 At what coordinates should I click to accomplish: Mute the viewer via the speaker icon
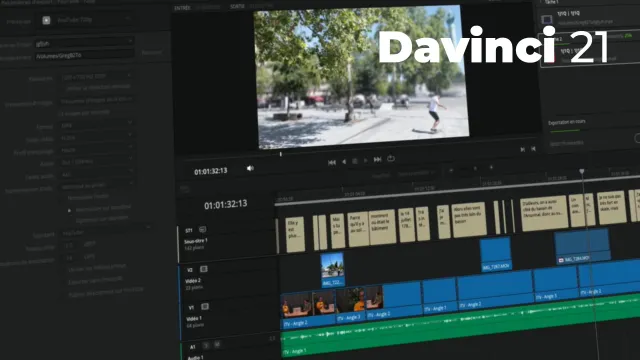[250, 168]
